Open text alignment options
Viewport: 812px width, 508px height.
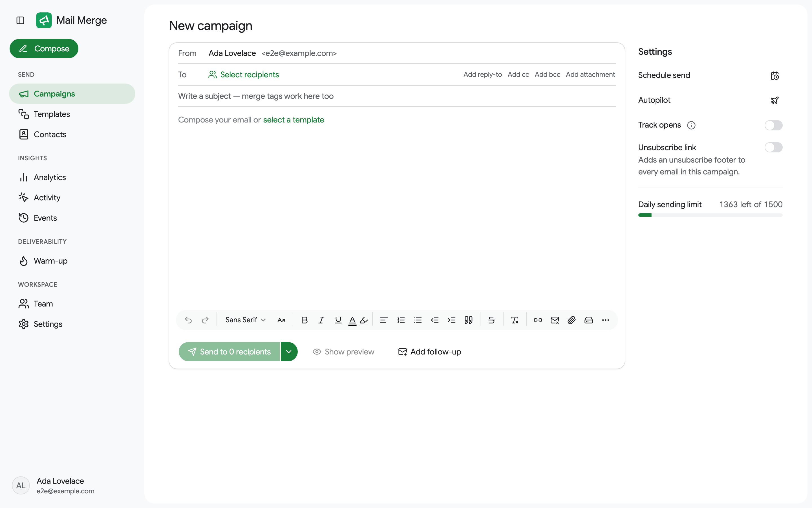[384, 320]
